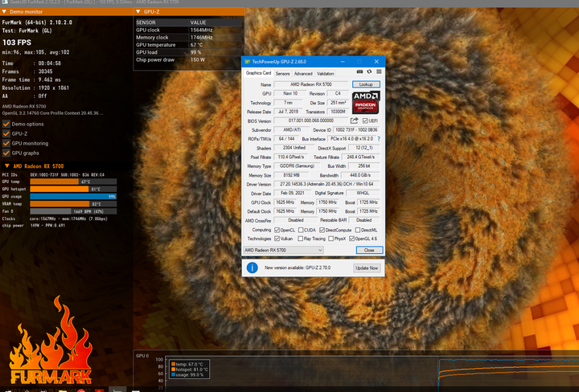Viewport: 579px width, 392px height.
Task: Click the Lookup button
Action: 366,84
